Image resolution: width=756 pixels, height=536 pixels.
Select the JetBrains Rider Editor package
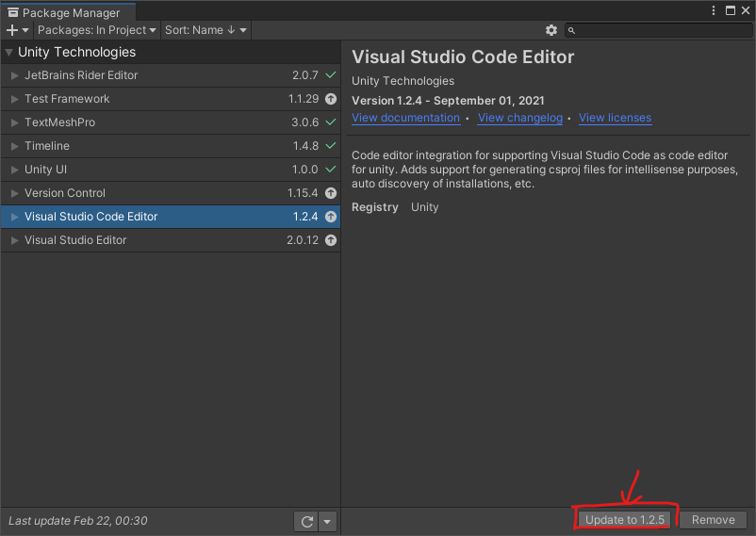click(x=171, y=75)
